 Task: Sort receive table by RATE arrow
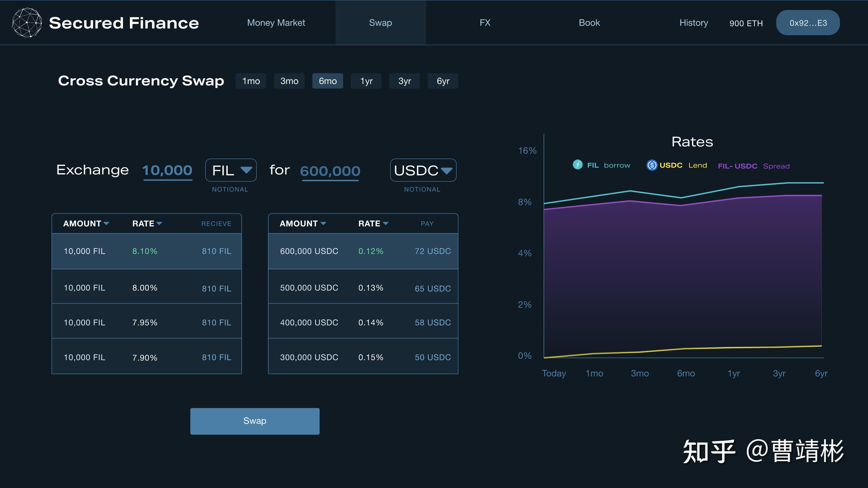159,223
